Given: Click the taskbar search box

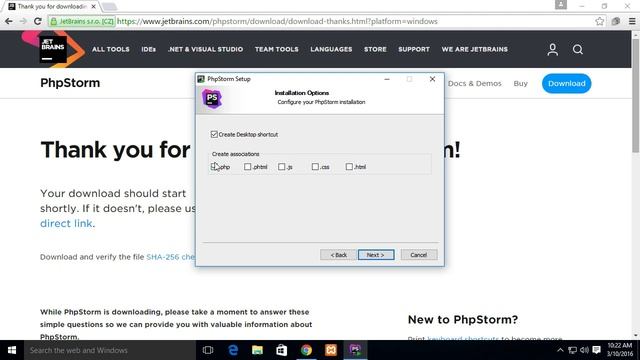Looking at the screenshot, I should (110, 350).
